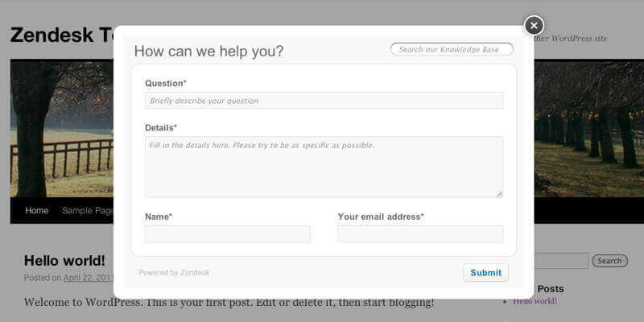Open Hello world! under Recent Posts

(x=535, y=301)
